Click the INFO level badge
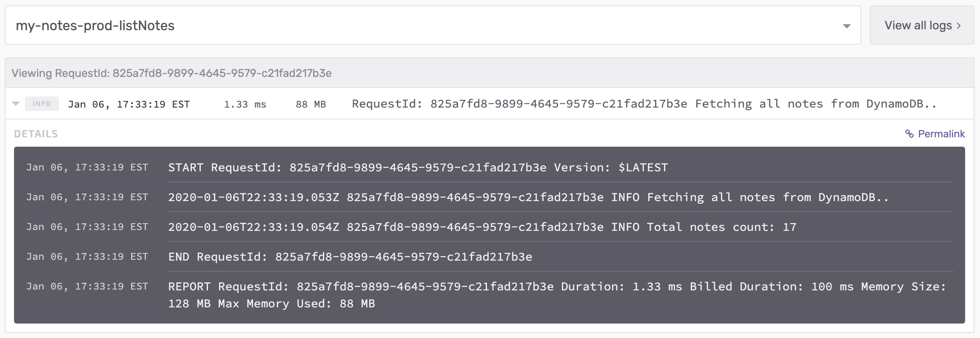Screen dimensions: 980x338 (x=42, y=104)
